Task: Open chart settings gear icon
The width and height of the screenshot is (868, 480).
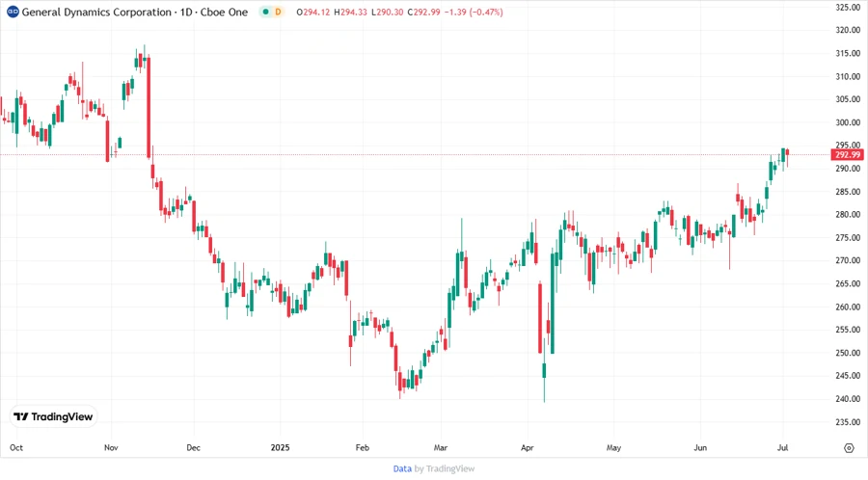Action: click(x=849, y=448)
